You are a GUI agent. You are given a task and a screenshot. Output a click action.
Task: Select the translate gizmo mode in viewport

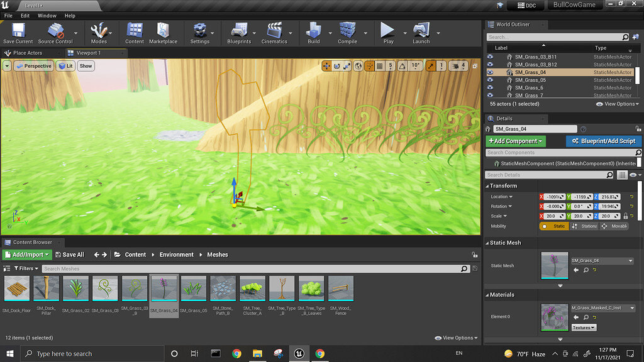pyautogui.click(x=326, y=65)
